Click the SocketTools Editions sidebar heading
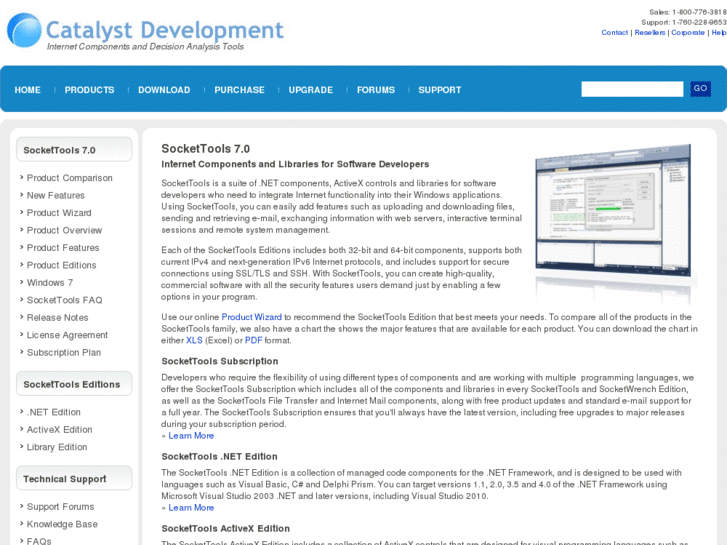 tap(74, 384)
